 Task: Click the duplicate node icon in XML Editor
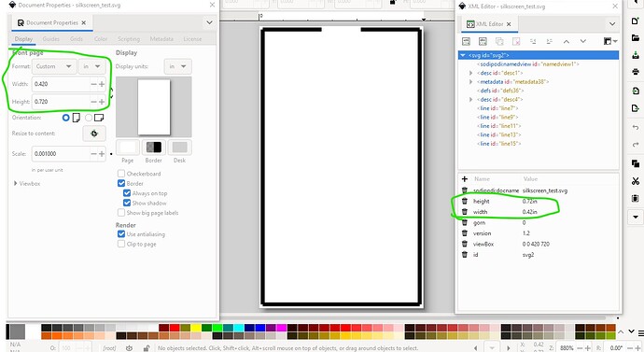tap(499, 41)
